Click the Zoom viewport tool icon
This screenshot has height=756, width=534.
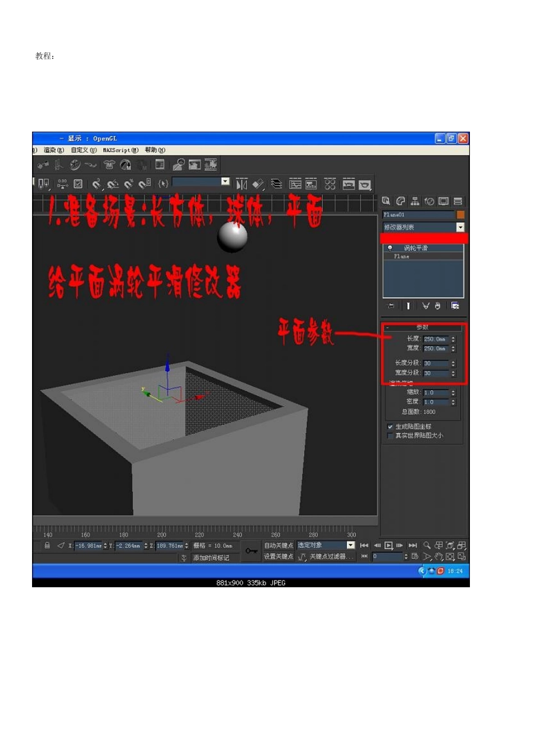coord(427,545)
